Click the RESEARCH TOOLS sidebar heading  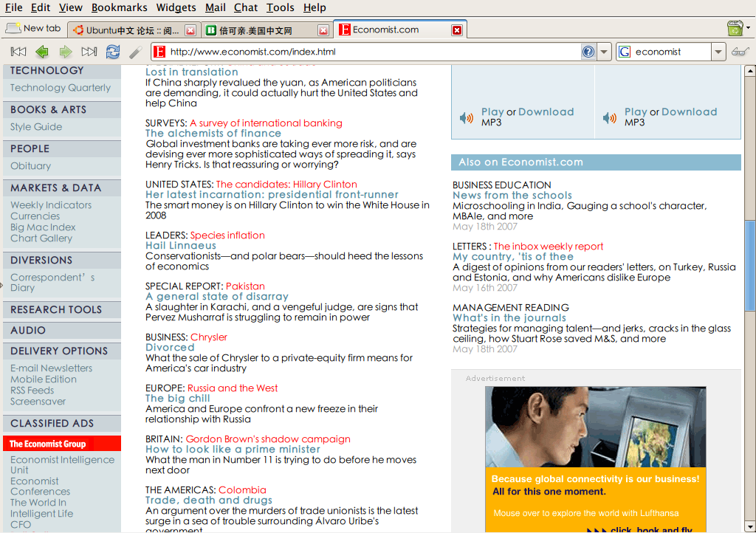pos(62,309)
